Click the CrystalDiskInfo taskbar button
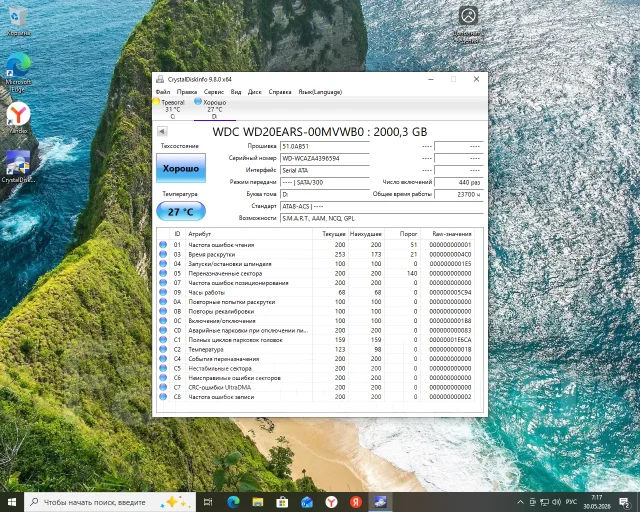Screen dimensions: 640x512 tap(380, 502)
